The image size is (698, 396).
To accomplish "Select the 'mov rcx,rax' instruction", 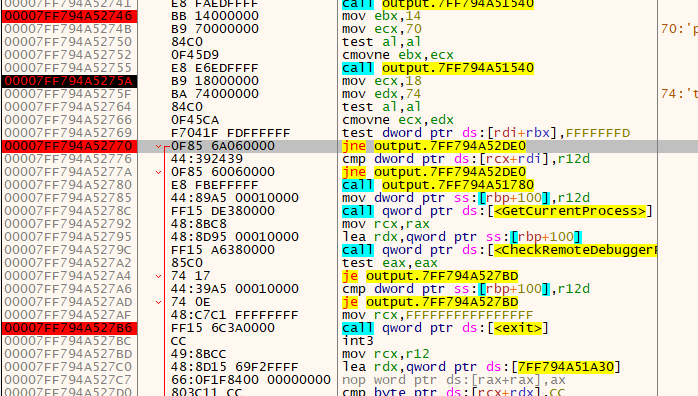I will 386,224.
